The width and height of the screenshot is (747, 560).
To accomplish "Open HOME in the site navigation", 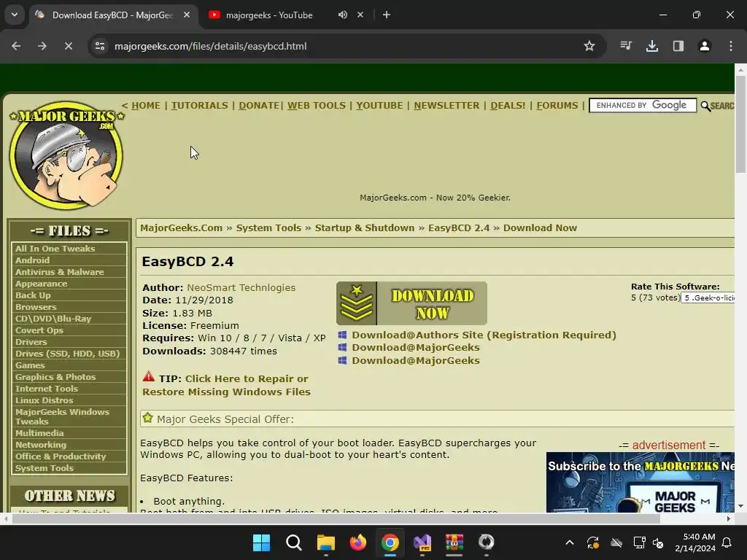I will pos(146,105).
